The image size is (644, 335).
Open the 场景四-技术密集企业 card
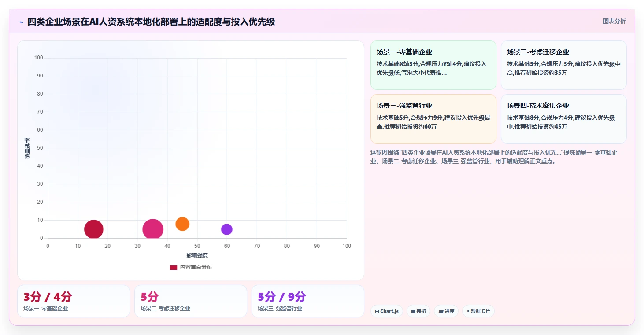(564, 119)
